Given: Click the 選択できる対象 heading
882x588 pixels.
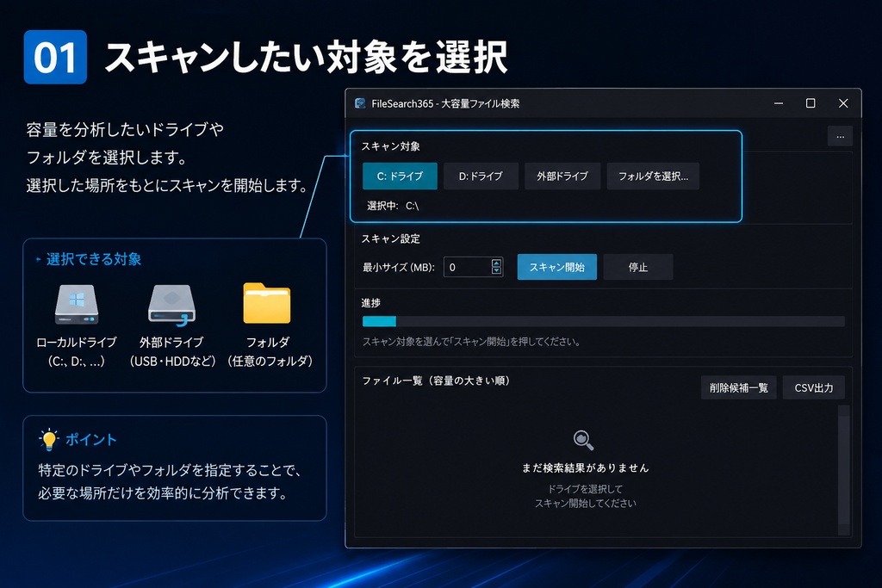Looking at the screenshot, I should point(93,259).
